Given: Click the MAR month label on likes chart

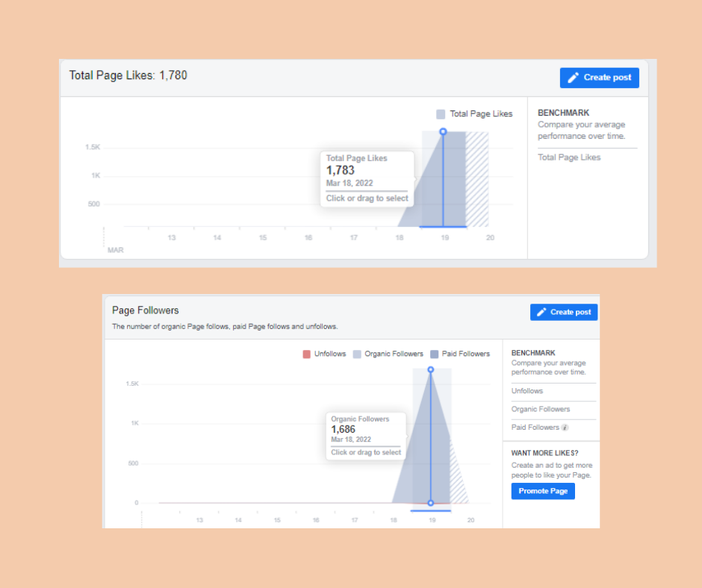Looking at the screenshot, I should [116, 250].
